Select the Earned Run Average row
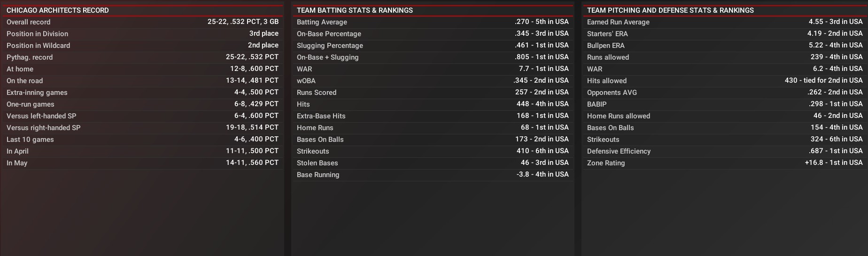This screenshot has width=868, height=256. click(x=723, y=22)
